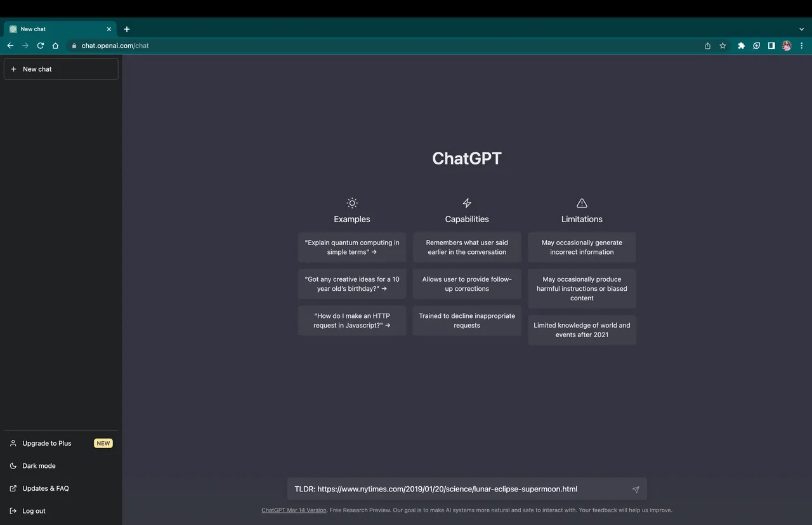Click the Examples column heading
Image resolution: width=812 pixels, height=525 pixels.
point(352,219)
